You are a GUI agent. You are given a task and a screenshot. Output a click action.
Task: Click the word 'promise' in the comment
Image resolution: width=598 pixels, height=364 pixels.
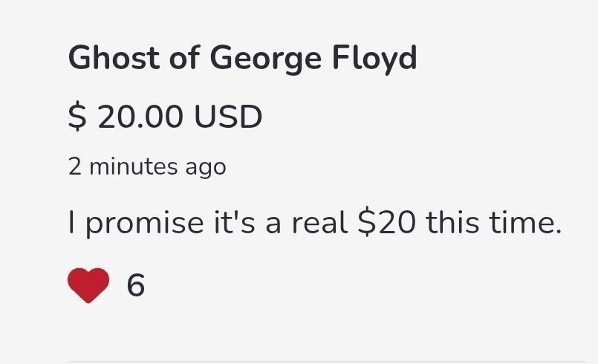(145, 224)
